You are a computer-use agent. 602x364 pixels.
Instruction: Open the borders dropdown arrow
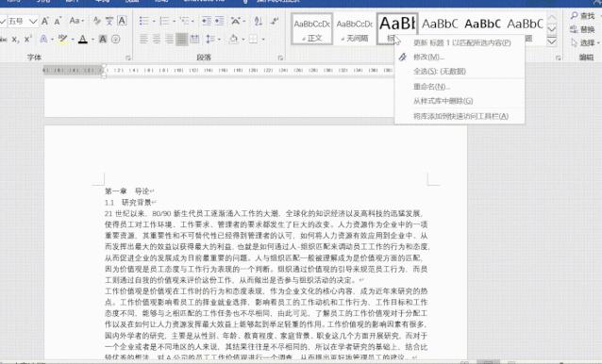point(263,40)
